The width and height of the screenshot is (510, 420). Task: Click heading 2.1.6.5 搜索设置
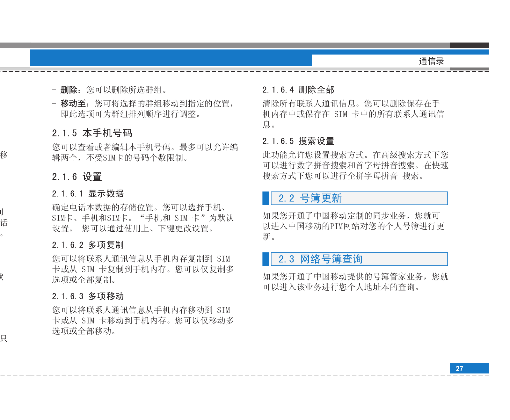[x=298, y=141]
